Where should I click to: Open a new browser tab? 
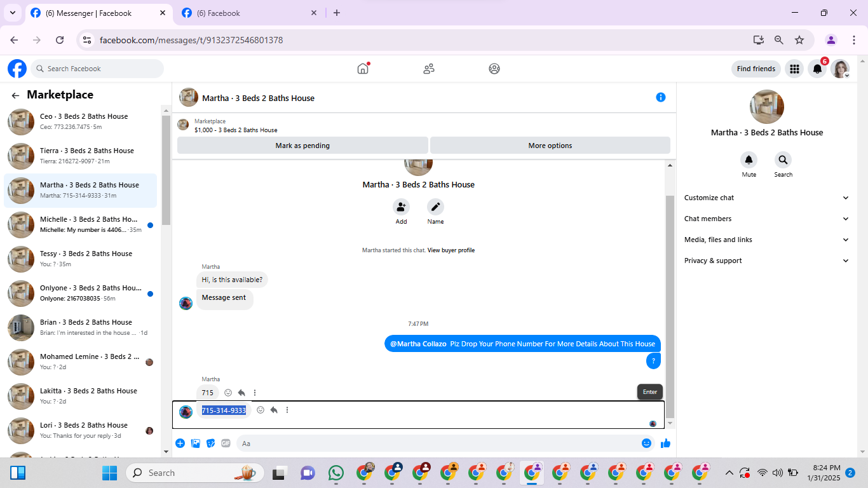(x=337, y=13)
